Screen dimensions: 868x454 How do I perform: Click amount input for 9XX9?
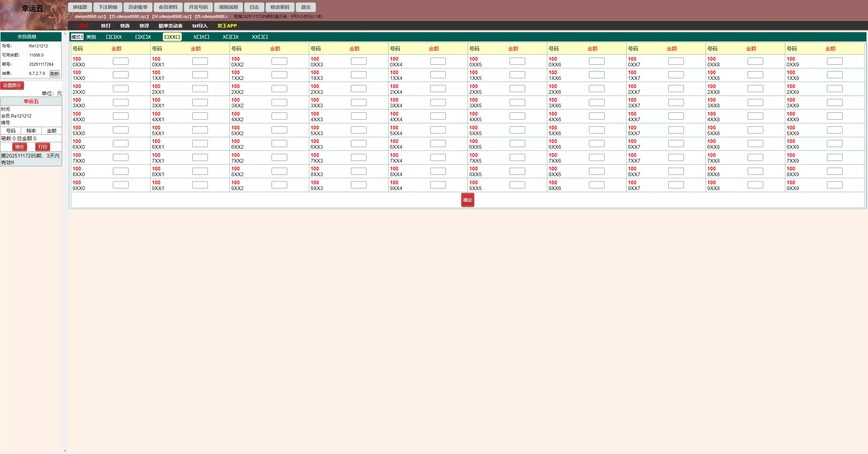click(x=834, y=185)
